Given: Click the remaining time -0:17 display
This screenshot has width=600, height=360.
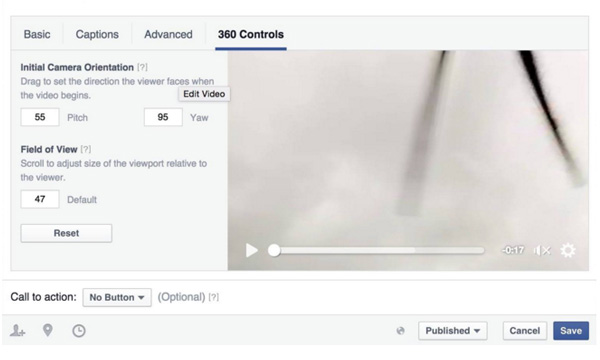Looking at the screenshot, I should [513, 250].
